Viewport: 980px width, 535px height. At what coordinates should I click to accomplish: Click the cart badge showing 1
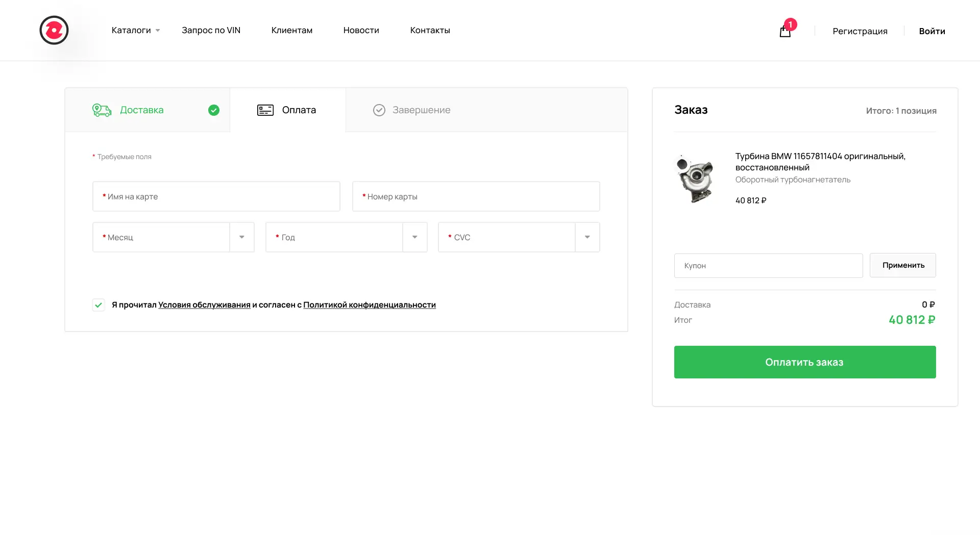(x=790, y=24)
